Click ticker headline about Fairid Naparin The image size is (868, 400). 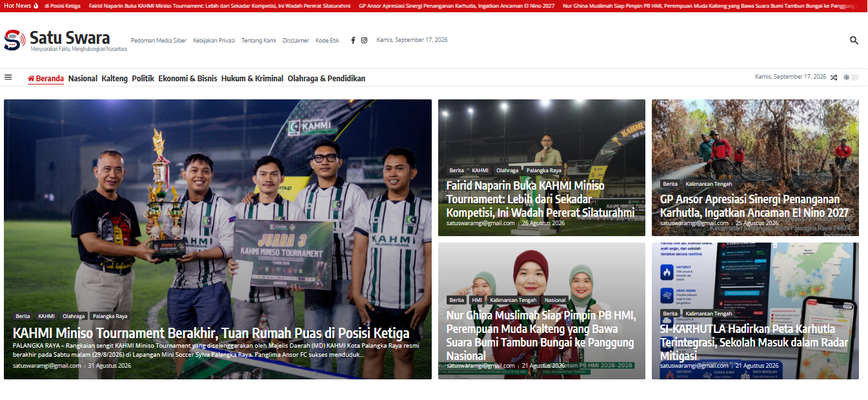coord(219,6)
